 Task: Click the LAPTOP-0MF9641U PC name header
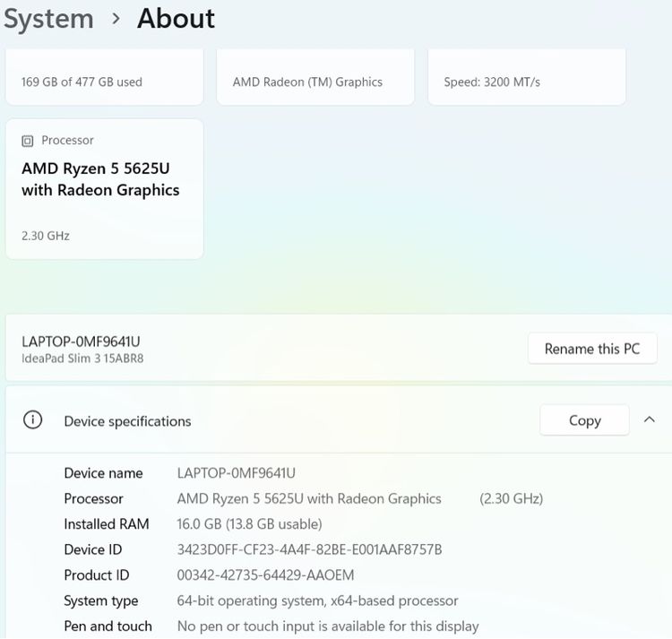[81, 341]
